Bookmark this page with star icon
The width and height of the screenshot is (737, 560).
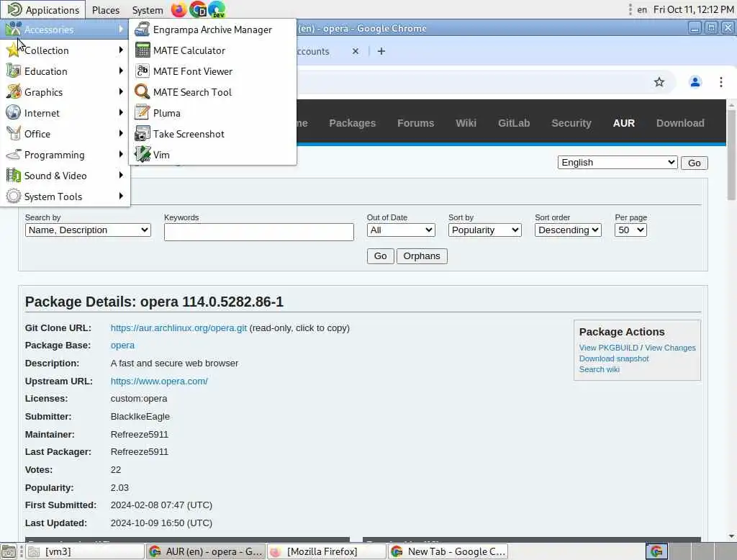pos(659,82)
